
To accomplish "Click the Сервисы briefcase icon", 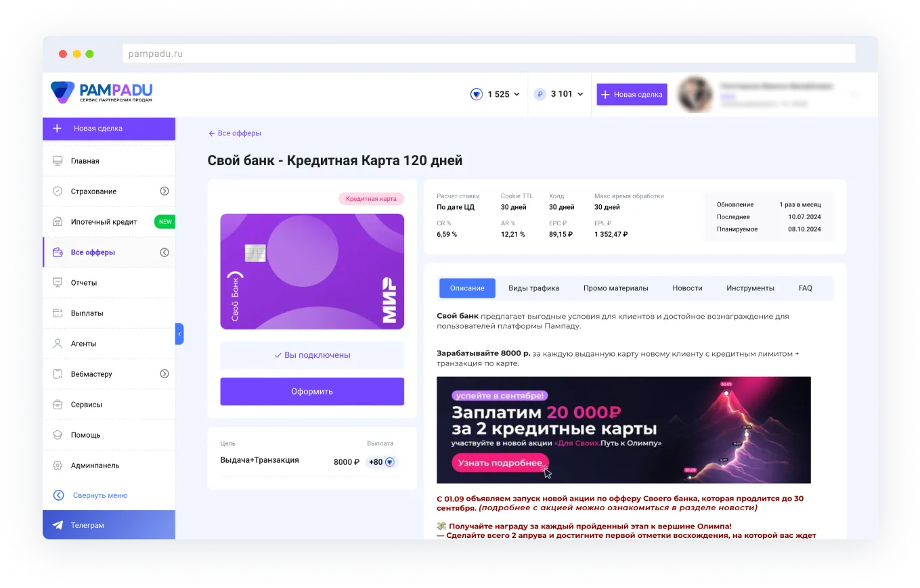I will (x=58, y=405).
